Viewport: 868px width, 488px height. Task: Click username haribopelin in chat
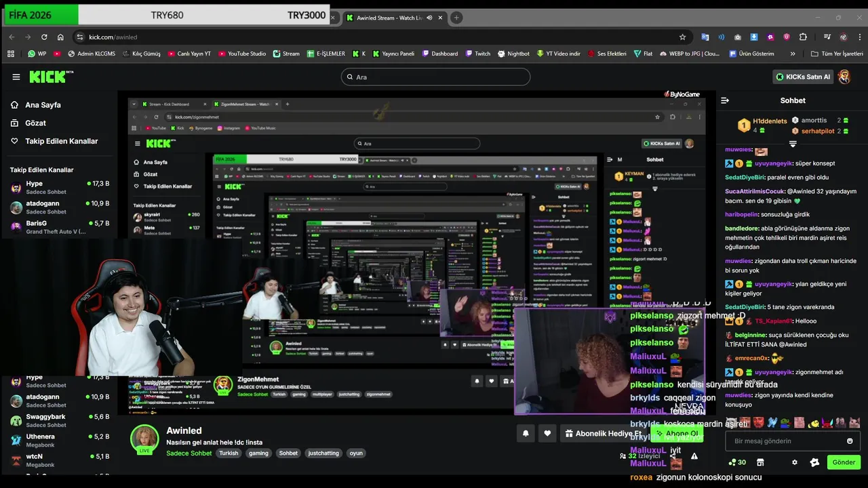click(741, 214)
